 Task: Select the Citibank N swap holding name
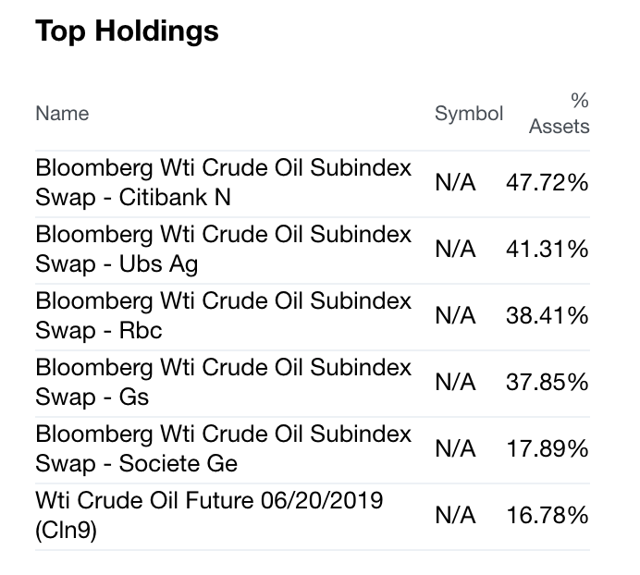[223, 183]
